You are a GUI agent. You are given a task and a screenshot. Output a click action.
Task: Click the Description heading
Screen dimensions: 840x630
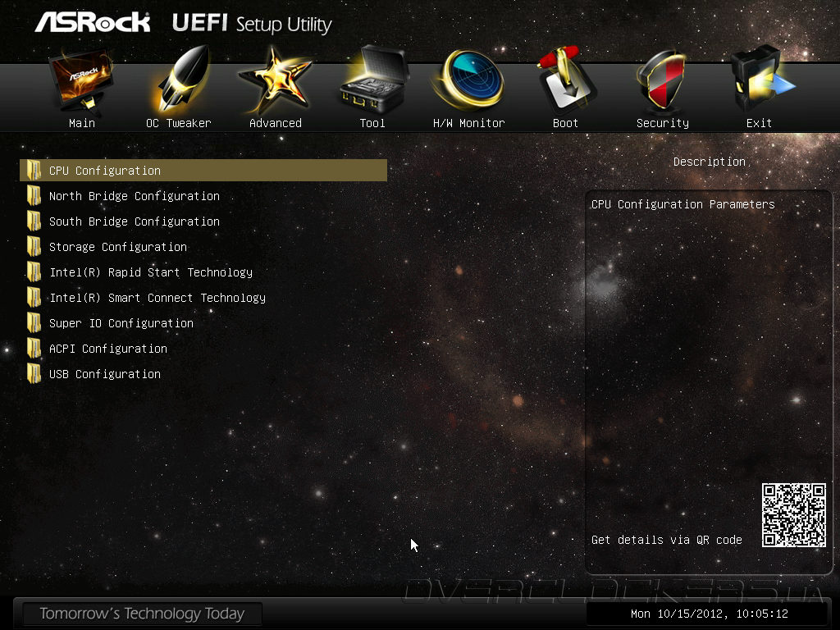coord(710,162)
